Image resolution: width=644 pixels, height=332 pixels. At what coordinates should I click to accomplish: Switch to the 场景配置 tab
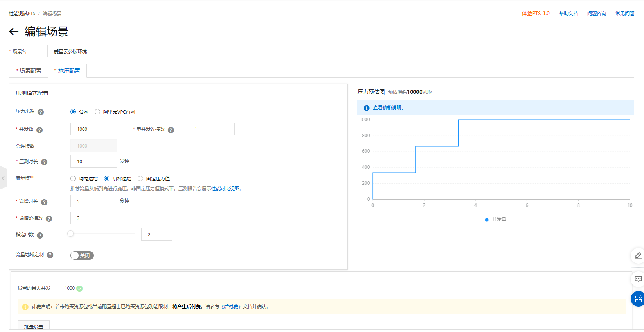29,71
